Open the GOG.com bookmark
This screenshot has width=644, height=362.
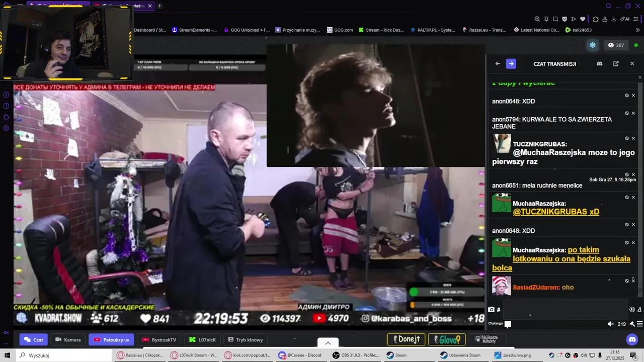click(x=340, y=30)
